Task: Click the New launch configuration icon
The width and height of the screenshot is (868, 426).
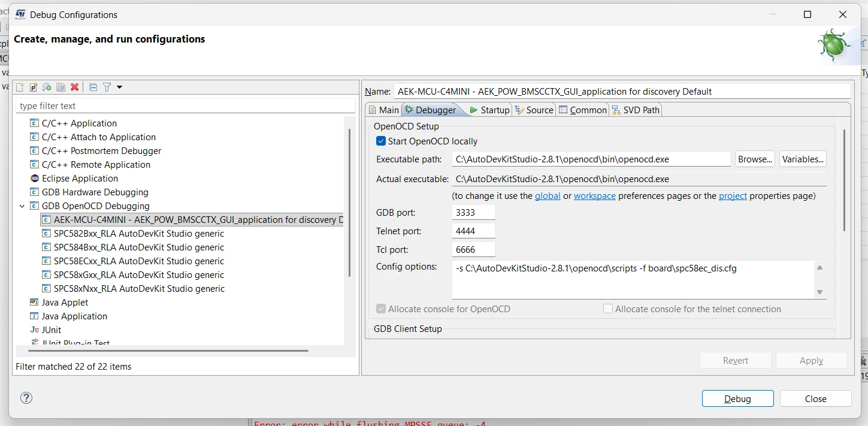Action: tap(20, 87)
